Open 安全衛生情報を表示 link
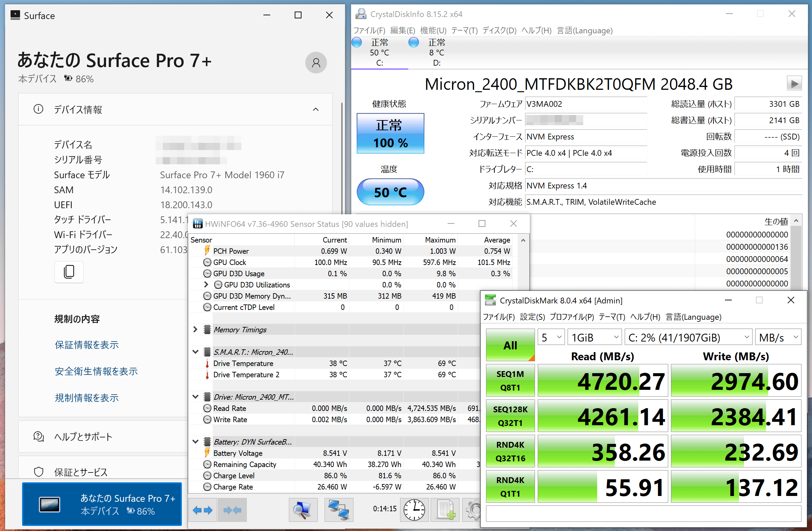This screenshot has width=812, height=531. (96, 371)
